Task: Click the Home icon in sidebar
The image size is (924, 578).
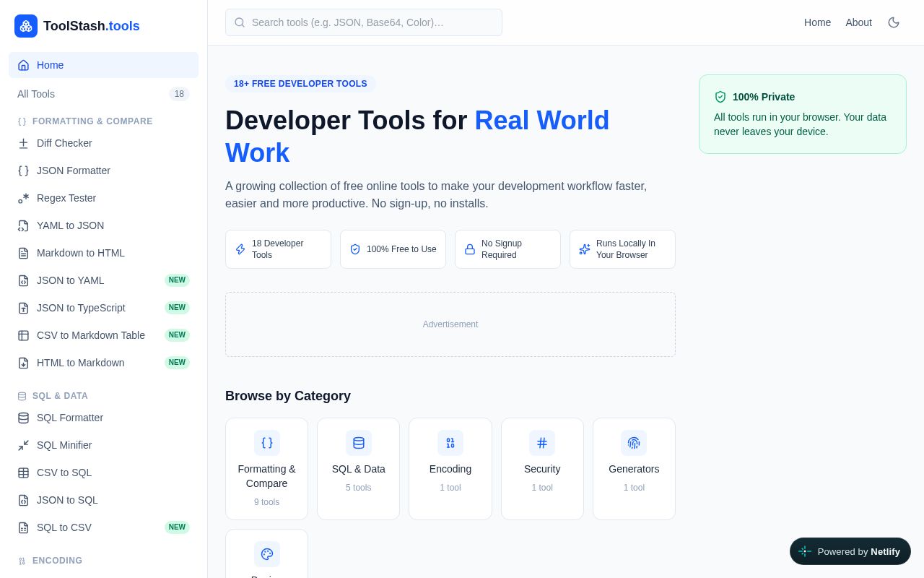Action: pos(23,65)
